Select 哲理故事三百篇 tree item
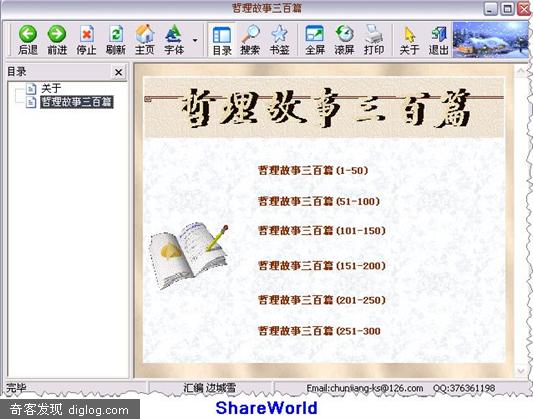This screenshot has width=533, height=419. click(76, 102)
